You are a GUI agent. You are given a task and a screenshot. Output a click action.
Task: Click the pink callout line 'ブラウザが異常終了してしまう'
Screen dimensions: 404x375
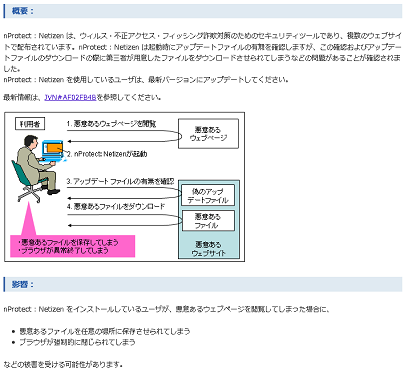click(x=63, y=250)
